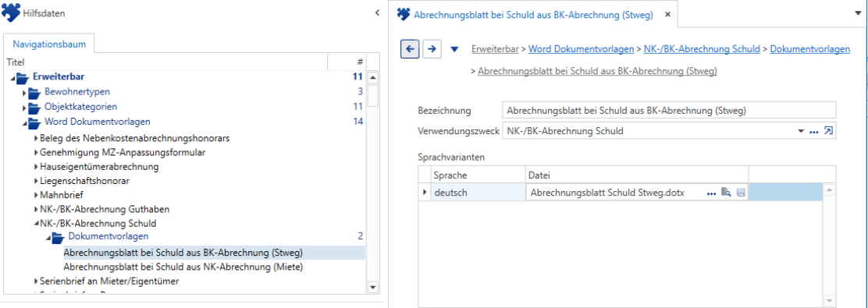
Task: Switch to the Navigationsbaum tab
Action: (x=49, y=44)
